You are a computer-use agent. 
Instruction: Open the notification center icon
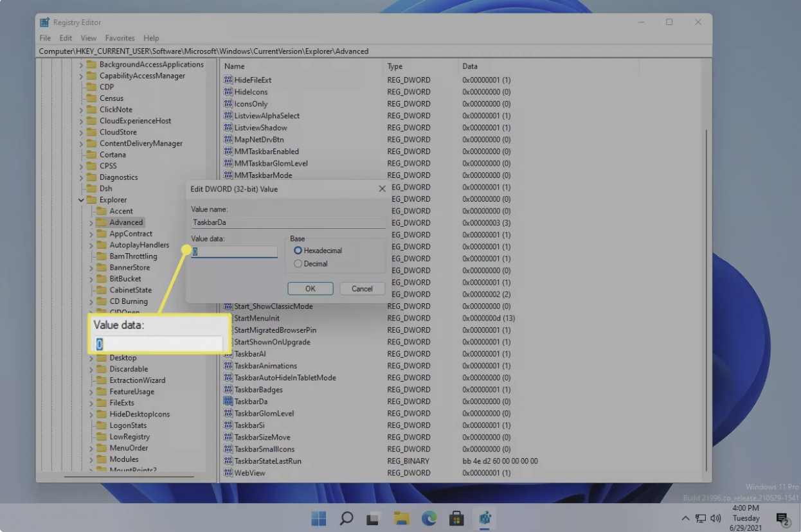coord(782,519)
